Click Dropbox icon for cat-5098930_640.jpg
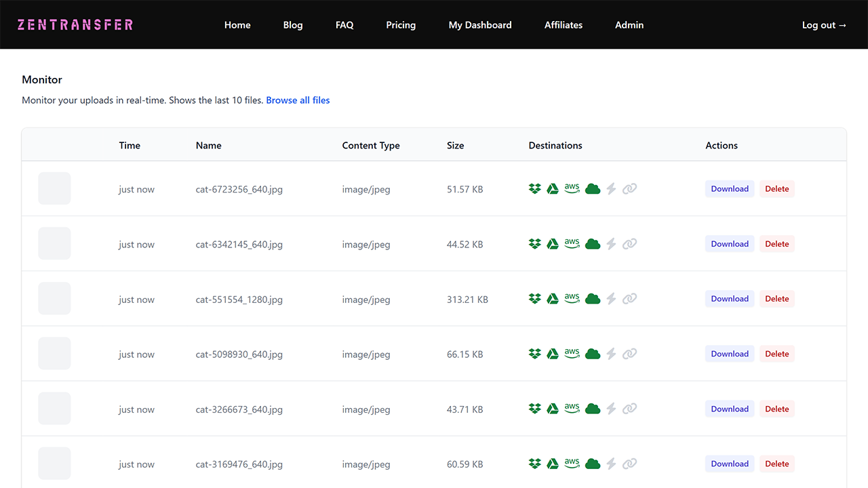Image resolution: width=868 pixels, height=488 pixels. 535,354
